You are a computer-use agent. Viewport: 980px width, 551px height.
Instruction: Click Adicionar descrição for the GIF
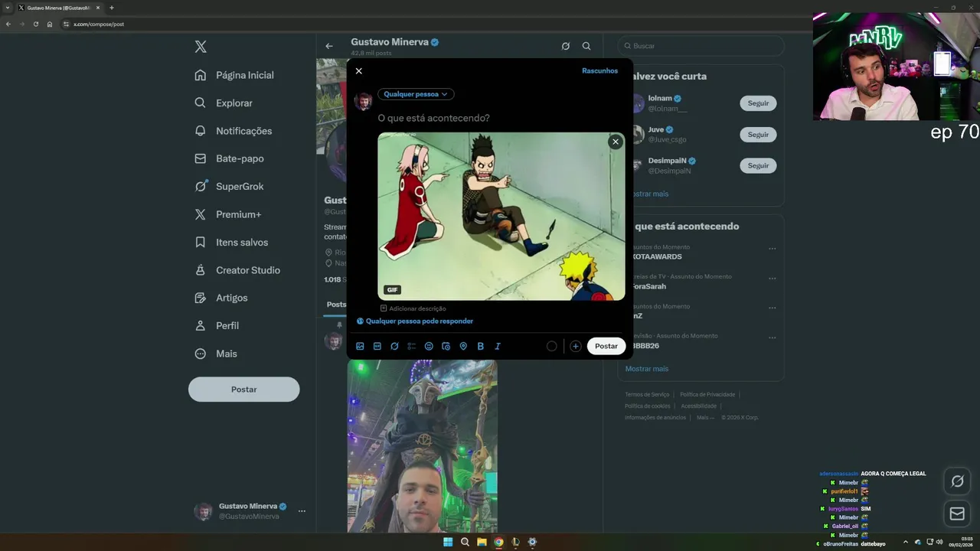(x=413, y=308)
